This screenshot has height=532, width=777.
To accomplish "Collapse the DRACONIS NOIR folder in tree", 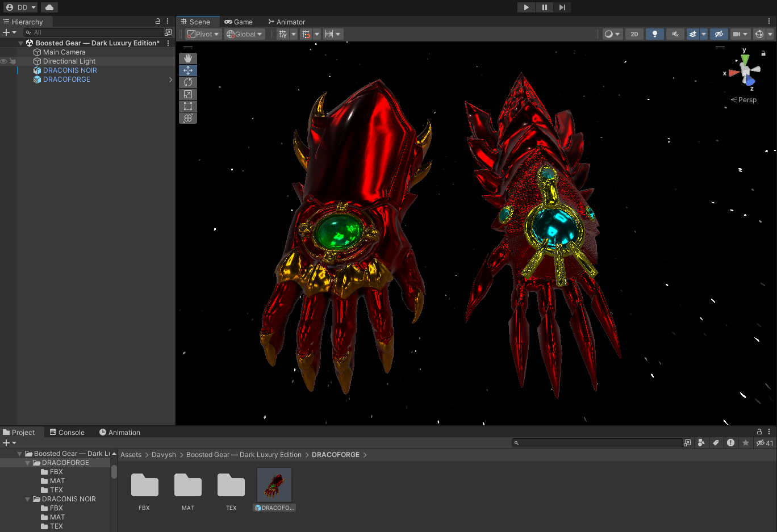I will click(28, 499).
